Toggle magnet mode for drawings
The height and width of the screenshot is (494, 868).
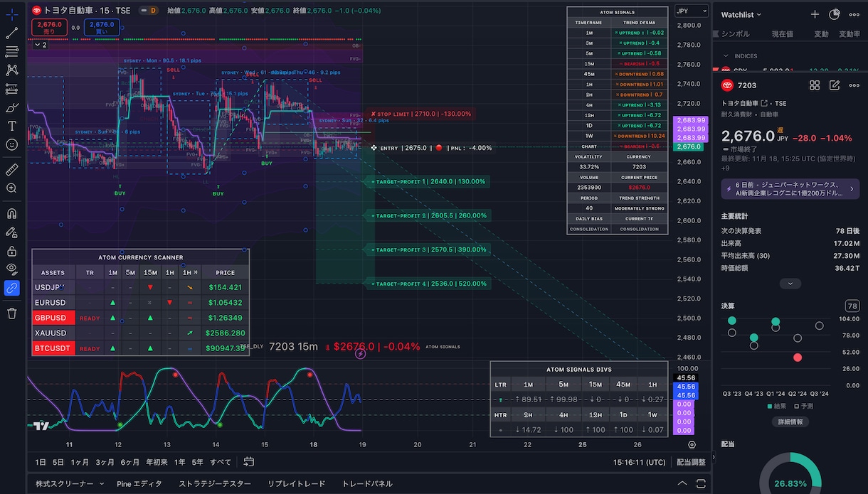point(11,213)
